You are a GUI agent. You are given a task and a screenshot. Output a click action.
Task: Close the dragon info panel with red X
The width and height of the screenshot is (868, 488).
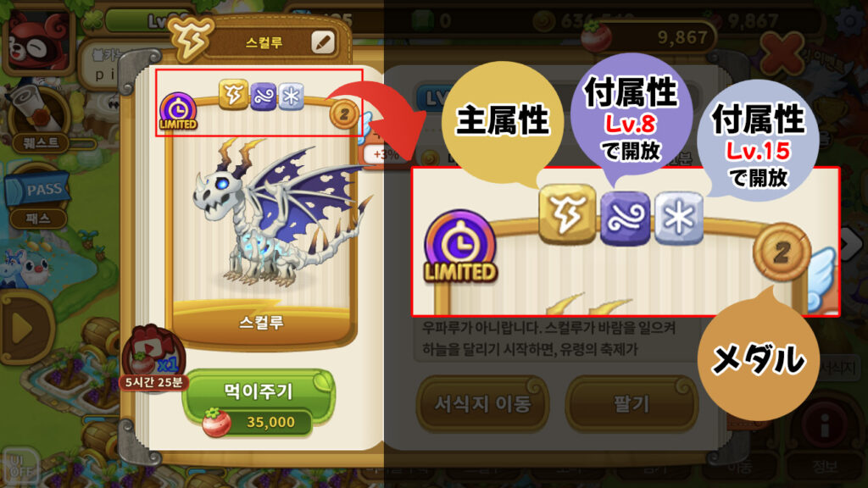click(781, 53)
